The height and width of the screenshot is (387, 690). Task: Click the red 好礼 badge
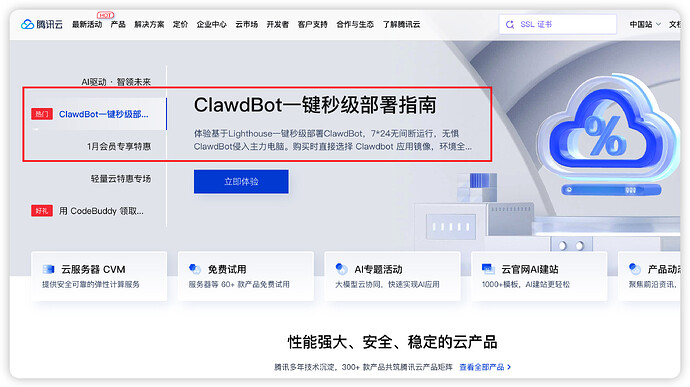[x=42, y=211]
